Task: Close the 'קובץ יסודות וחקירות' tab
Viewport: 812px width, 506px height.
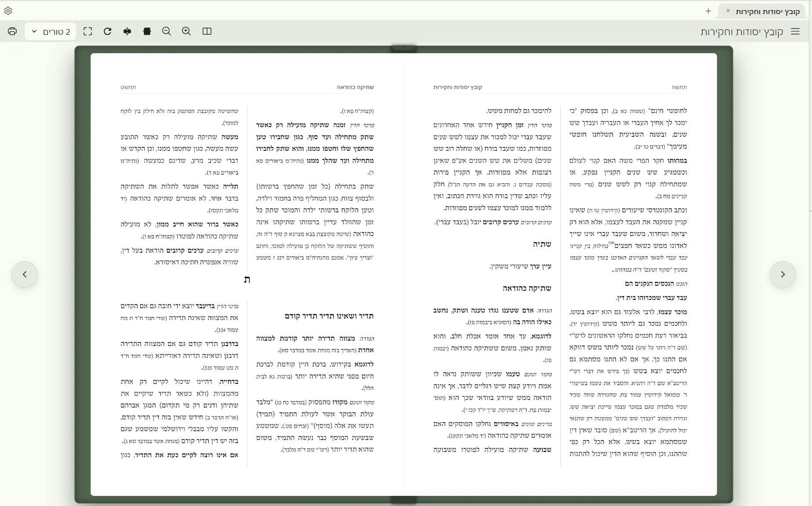Action: pos(728,11)
